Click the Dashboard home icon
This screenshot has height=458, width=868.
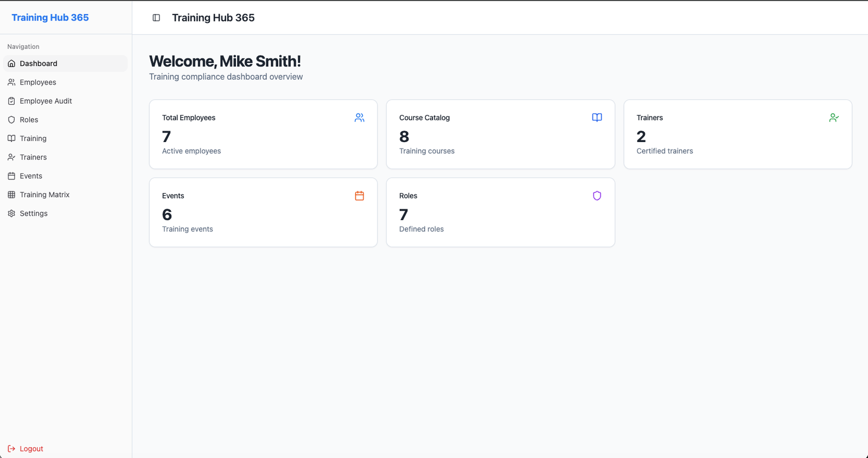pos(11,63)
